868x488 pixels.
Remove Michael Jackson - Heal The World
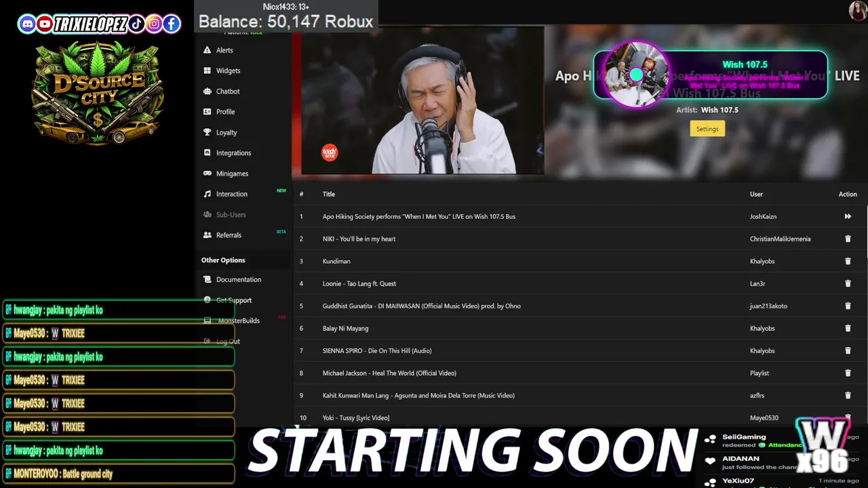(x=848, y=373)
